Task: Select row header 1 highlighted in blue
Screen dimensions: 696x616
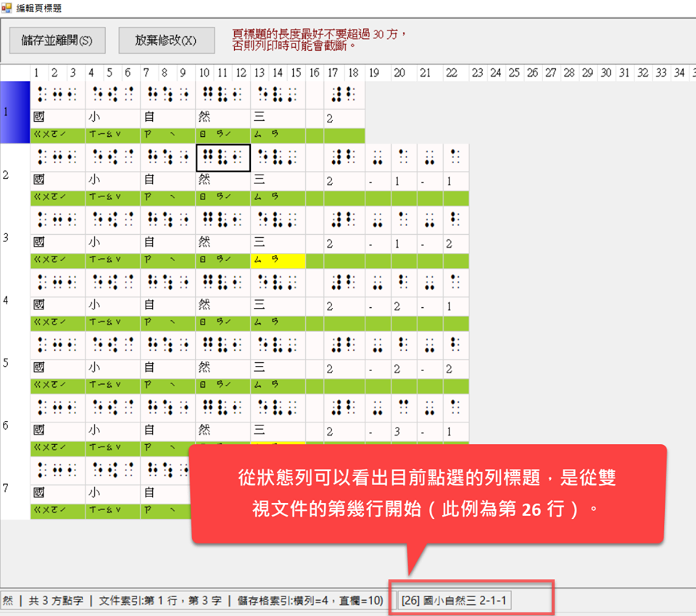Action: click(14, 112)
